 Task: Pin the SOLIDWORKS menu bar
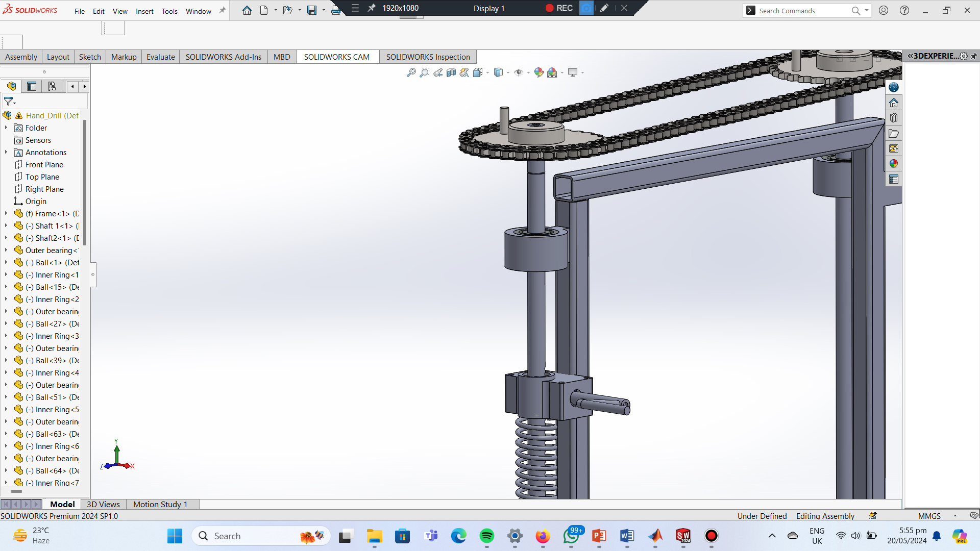tap(223, 10)
